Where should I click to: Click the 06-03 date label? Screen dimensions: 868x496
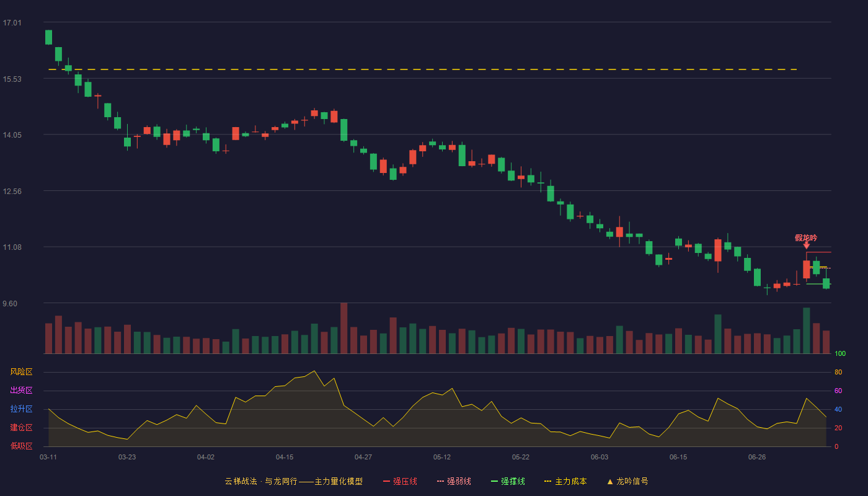click(600, 457)
